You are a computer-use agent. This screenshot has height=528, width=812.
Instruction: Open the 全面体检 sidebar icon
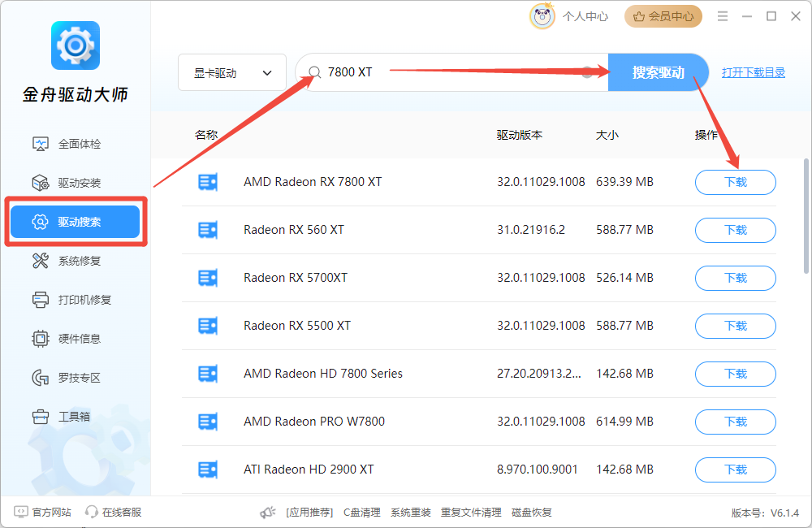(x=41, y=144)
